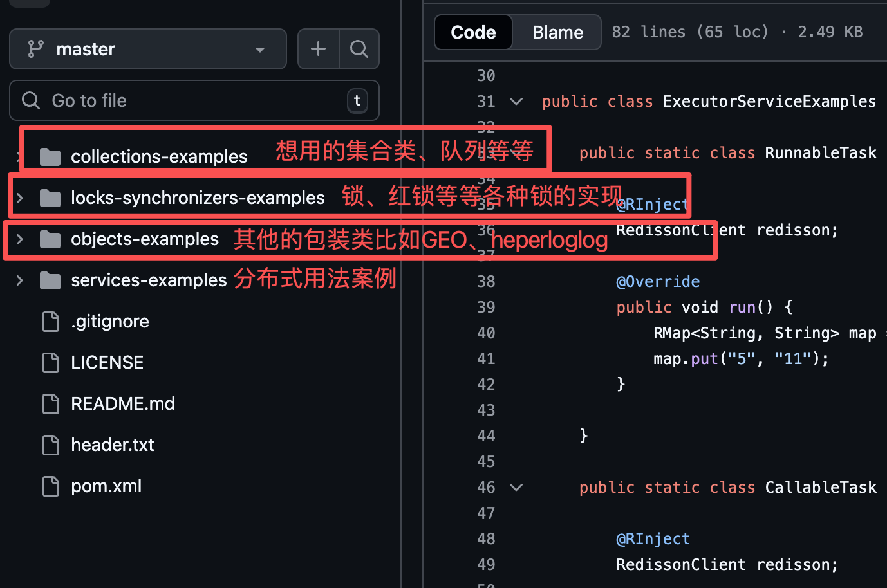The width and height of the screenshot is (887, 588).
Task: Switch to the Blame tab
Action: (557, 32)
